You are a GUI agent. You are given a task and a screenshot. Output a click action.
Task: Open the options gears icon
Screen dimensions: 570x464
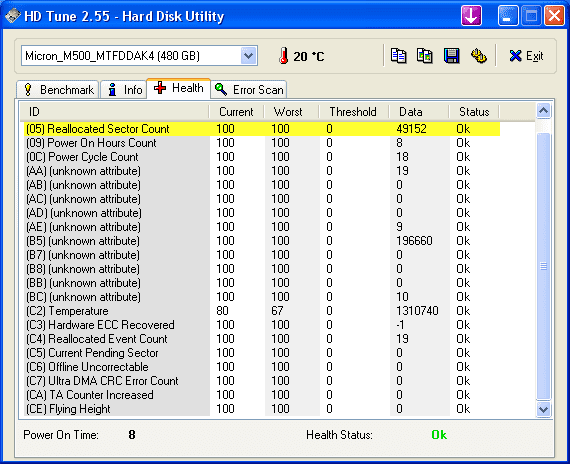(478, 56)
